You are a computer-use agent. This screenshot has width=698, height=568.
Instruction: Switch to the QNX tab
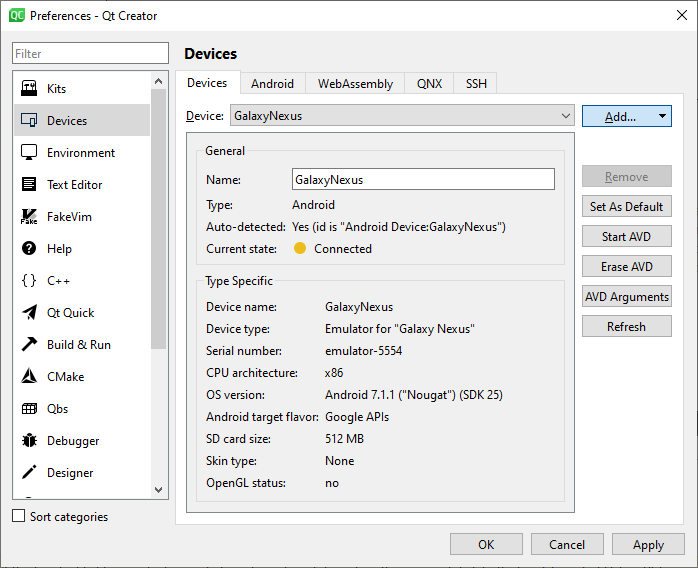429,84
